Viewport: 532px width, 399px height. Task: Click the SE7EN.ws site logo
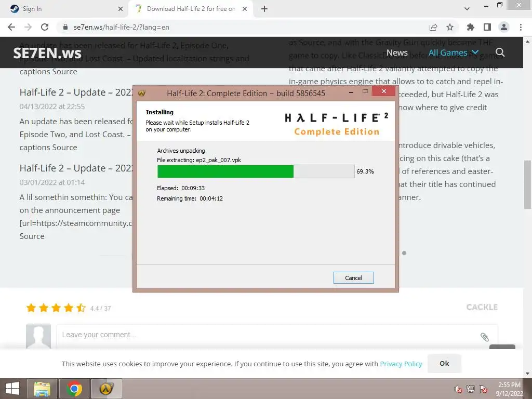point(47,54)
